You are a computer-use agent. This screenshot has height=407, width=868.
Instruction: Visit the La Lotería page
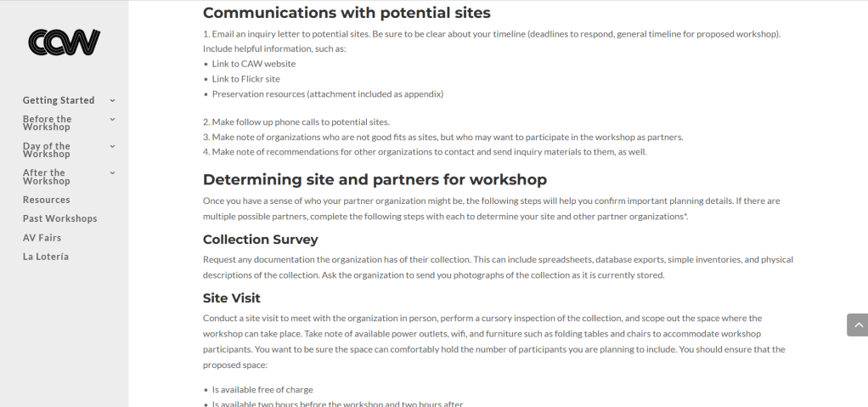tap(46, 257)
